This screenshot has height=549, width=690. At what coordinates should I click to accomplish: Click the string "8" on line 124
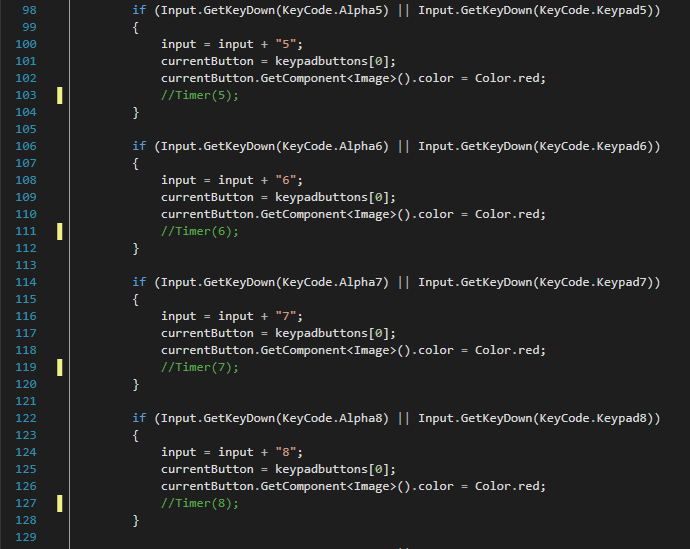click(286, 452)
